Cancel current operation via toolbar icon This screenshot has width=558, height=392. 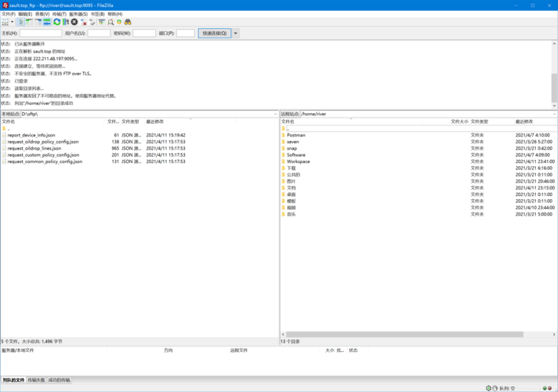(74, 22)
